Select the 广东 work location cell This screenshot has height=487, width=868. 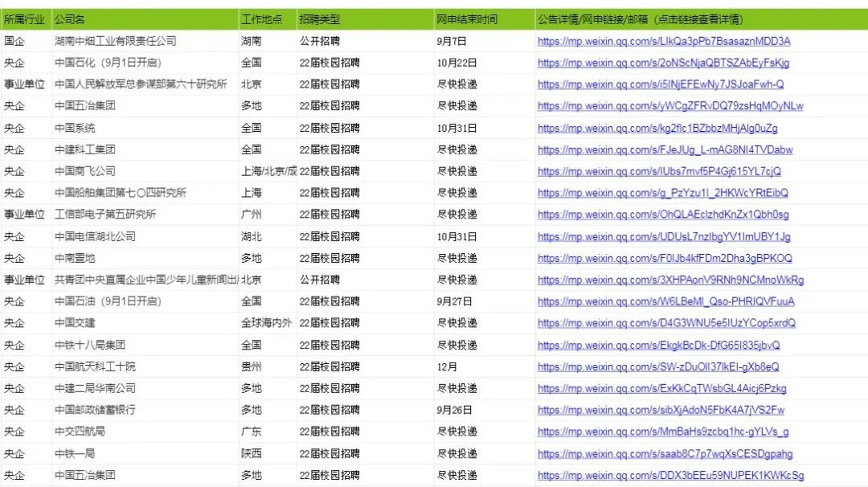pos(268,431)
